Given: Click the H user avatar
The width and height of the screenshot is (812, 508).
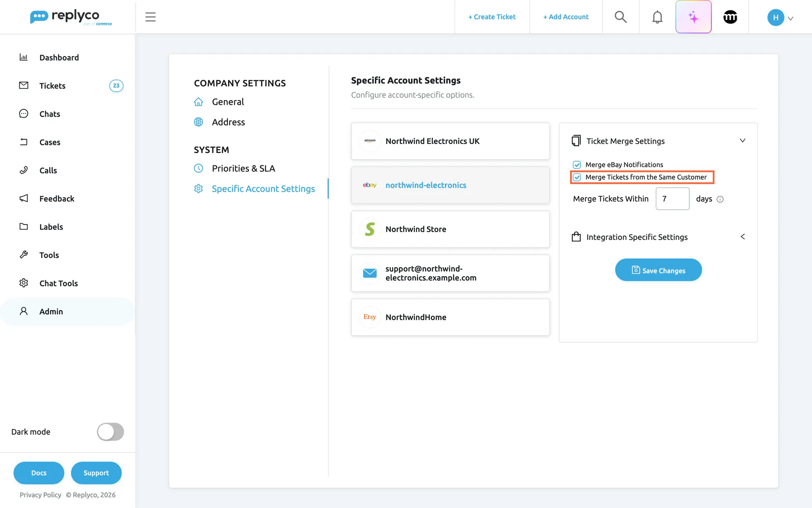Looking at the screenshot, I should 775,18.
